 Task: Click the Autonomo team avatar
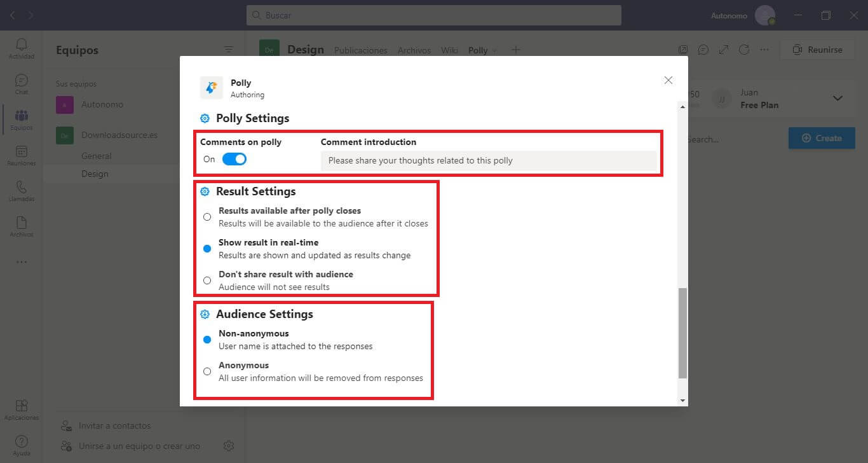coord(65,105)
